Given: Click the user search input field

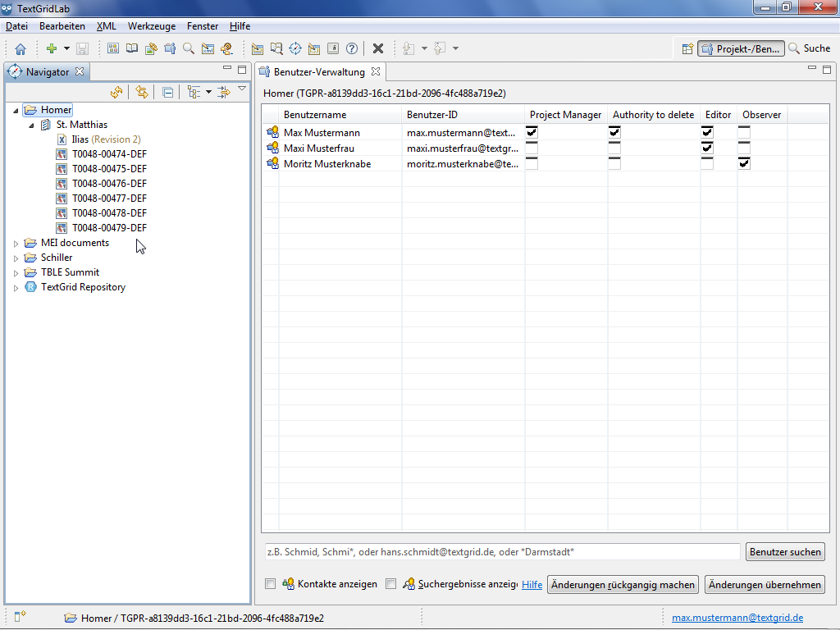Looking at the screenshot, I should (x=500, y=552).
